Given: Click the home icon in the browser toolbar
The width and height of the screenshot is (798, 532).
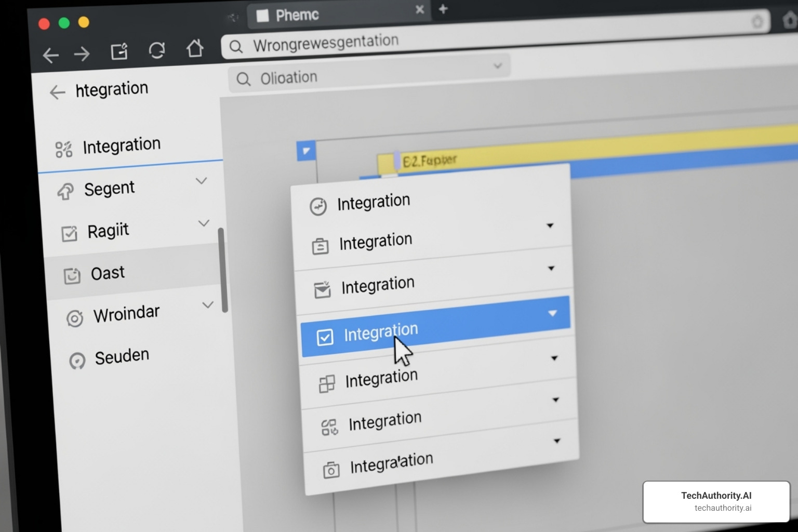Looking at the screenshot, I should click(x=195, y=48).
